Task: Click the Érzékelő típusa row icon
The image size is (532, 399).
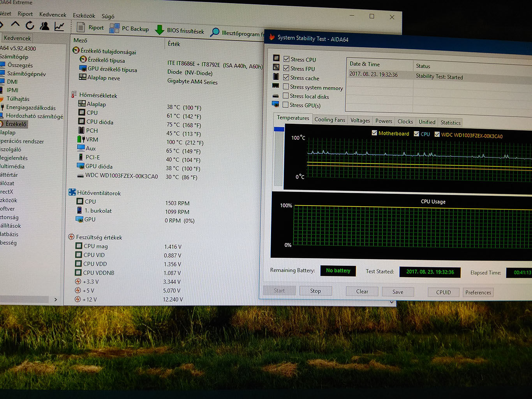Action: tap(83, 59)
